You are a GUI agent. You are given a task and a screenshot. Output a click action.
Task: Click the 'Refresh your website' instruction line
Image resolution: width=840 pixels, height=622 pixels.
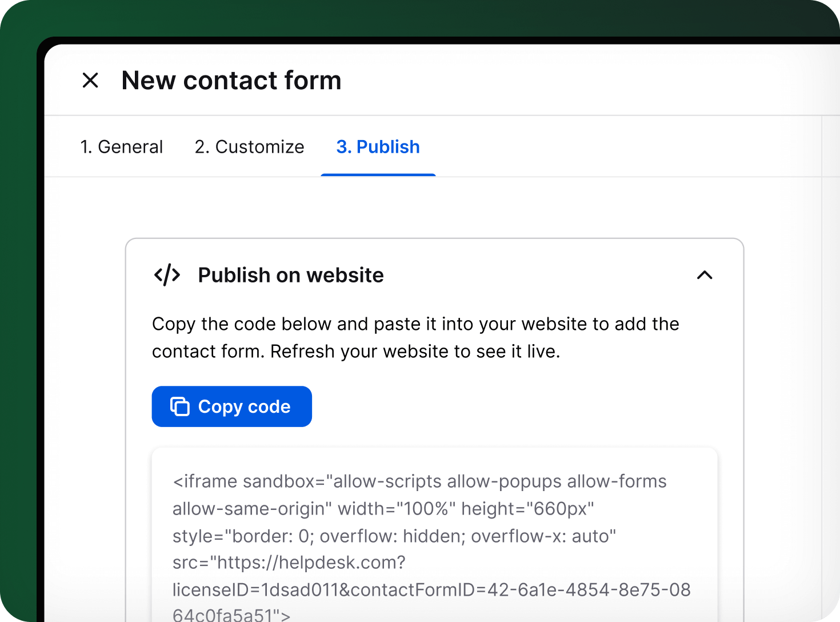click(x=356, y=352)
